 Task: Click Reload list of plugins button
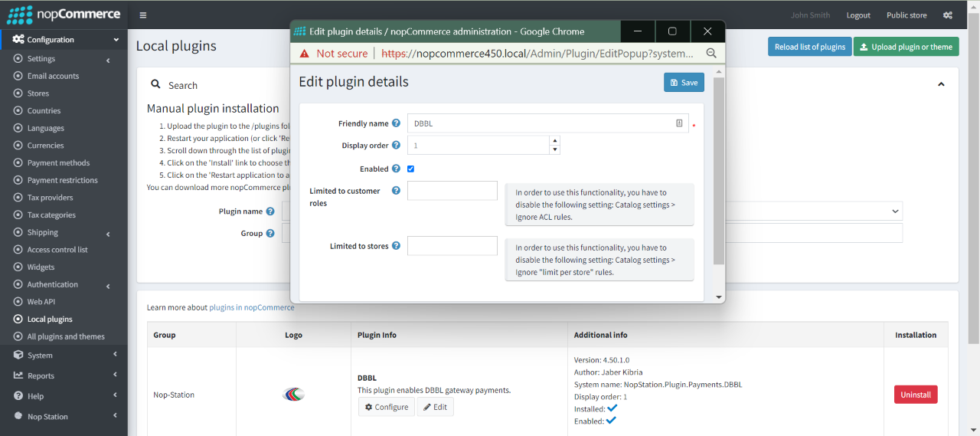coord(809,47)
